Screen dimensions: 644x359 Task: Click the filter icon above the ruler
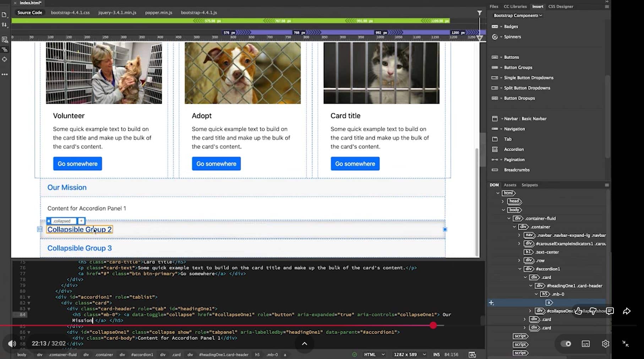pos(479,13)
